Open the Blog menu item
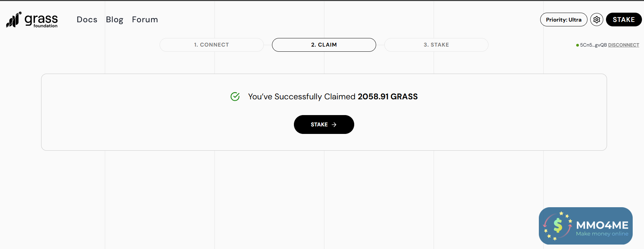 point(114,20)
